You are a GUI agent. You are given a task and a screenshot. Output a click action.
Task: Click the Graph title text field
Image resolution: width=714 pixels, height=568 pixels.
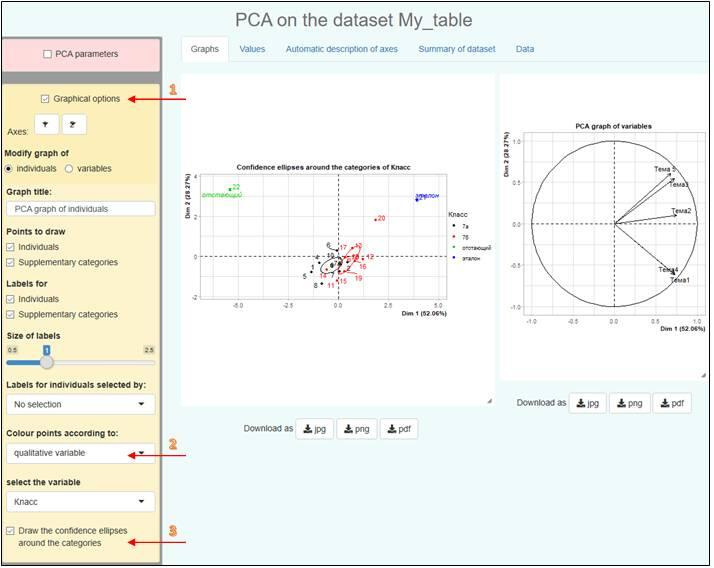click(80, 209)
